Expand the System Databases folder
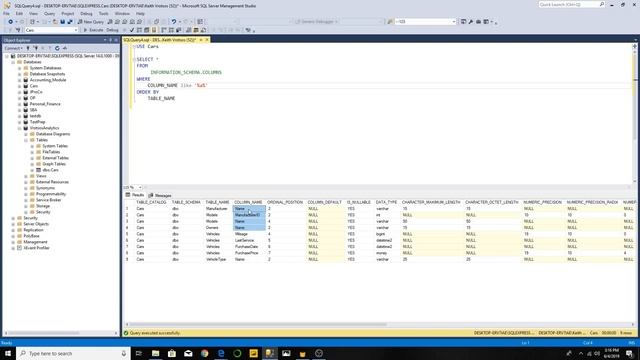 coord(19,68)
